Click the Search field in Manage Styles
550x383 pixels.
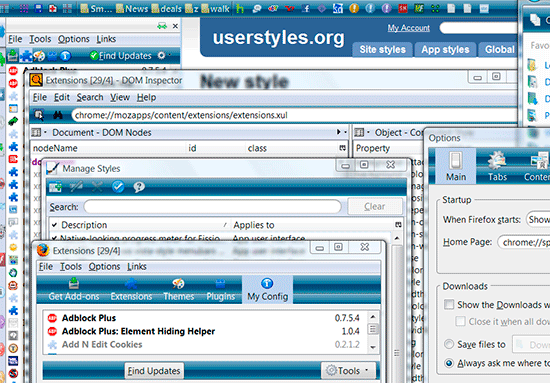tap(213, 207)
